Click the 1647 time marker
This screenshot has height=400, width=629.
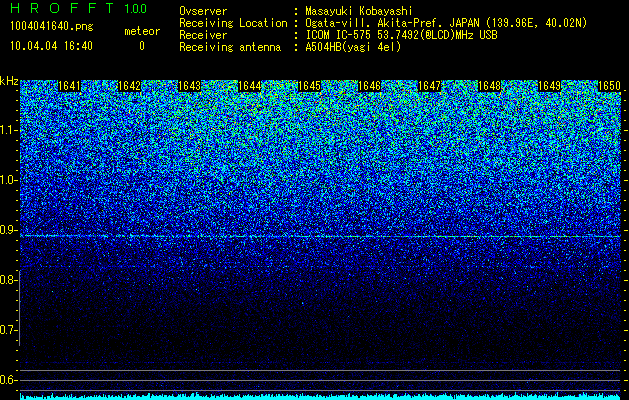coord(429,86)
